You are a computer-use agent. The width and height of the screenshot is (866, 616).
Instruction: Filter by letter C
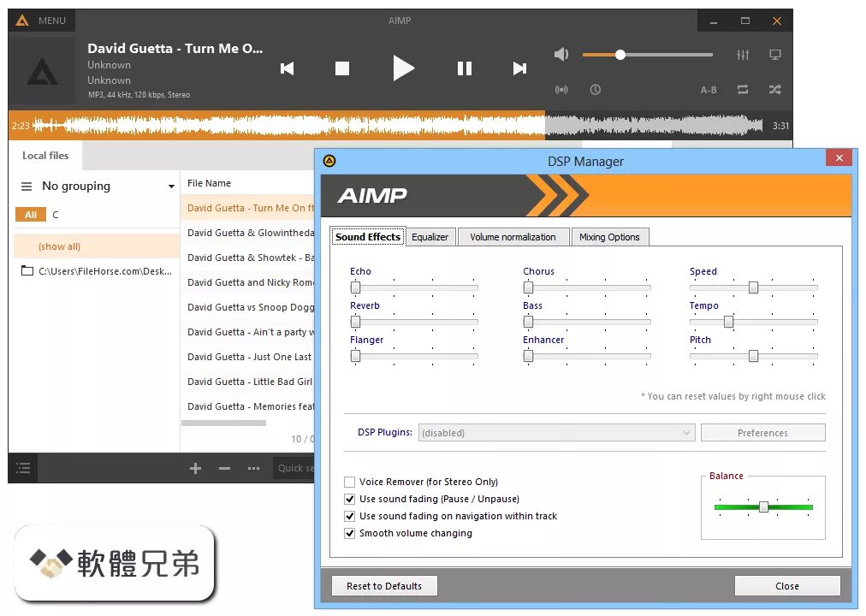click(x=56, y=215)
